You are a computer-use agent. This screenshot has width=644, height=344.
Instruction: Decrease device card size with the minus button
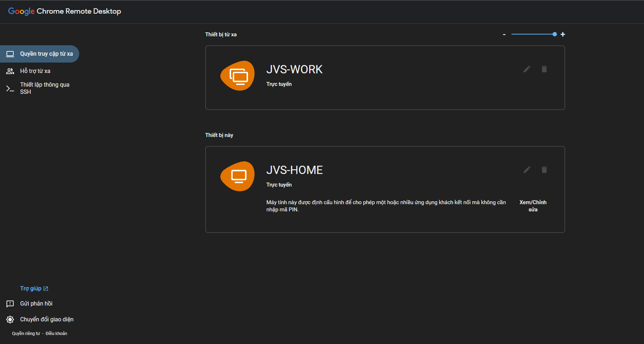tap(504, 35)
